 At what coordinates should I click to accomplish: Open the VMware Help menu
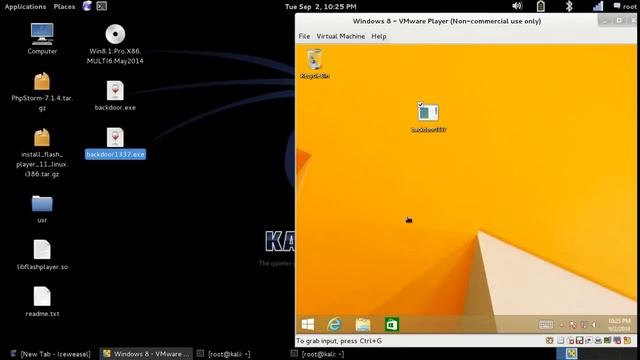click(379, 36)
